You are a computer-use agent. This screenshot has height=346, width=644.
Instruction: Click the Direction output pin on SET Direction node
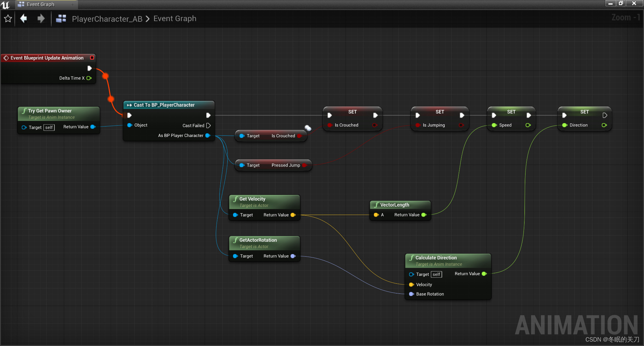point(604,125)
